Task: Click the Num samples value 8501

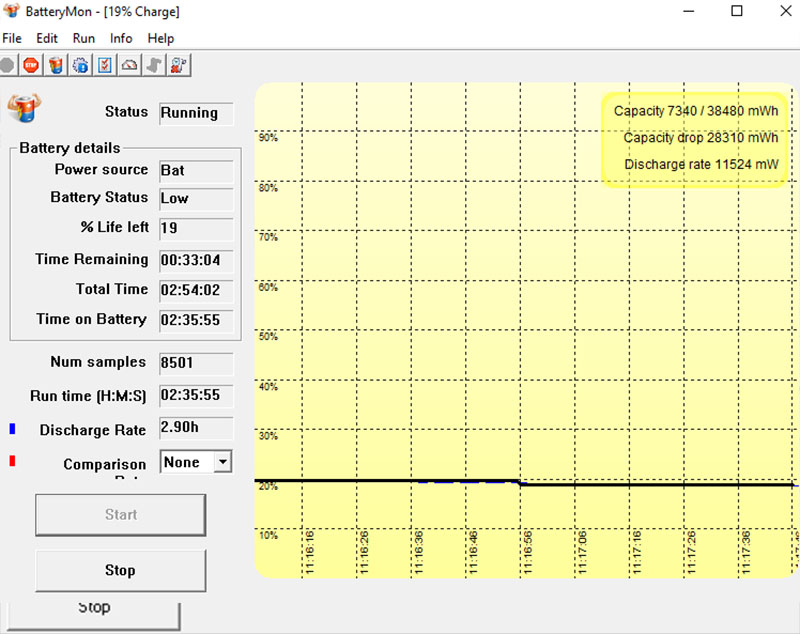Action: coord(196,363)
